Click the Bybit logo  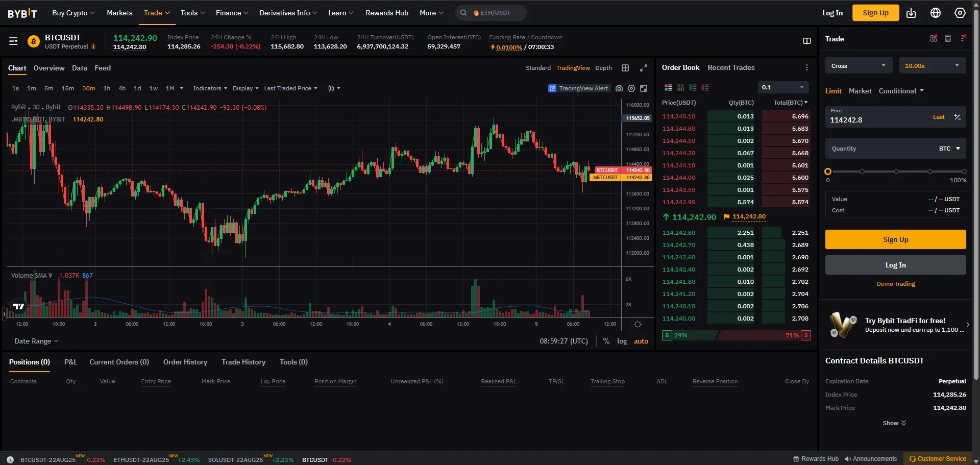[22, 13]
